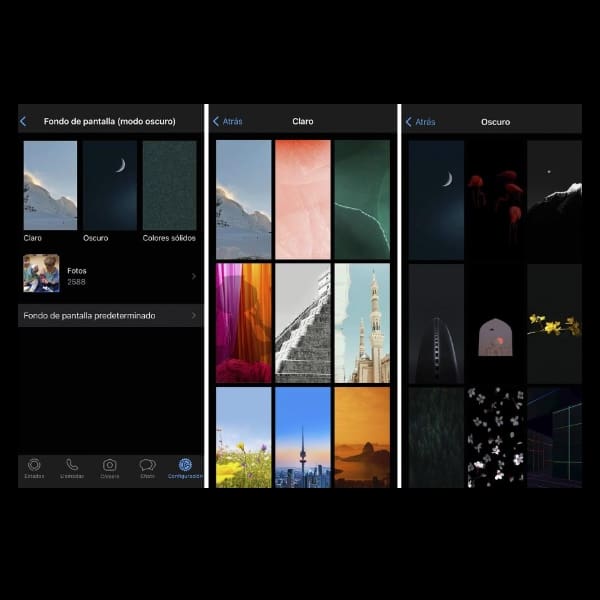Expand the Fotos row chevron
The width and height of the screenshot is (600, 600).
[x=194, y=276]
